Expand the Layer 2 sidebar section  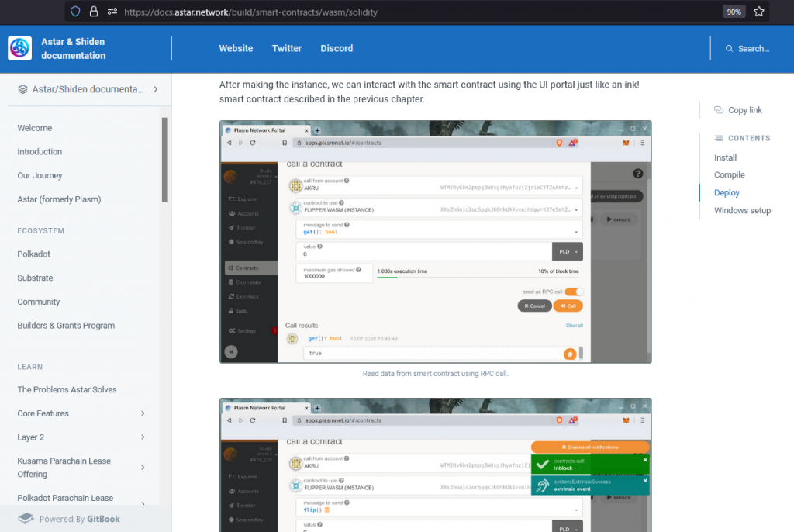[x=143, y=437]
